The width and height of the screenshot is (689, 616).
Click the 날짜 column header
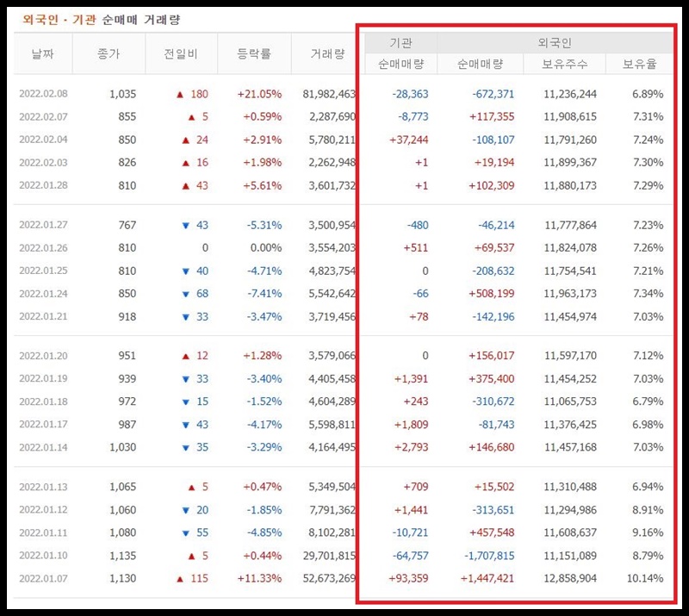pyautogui.click(x=42, y=54)
